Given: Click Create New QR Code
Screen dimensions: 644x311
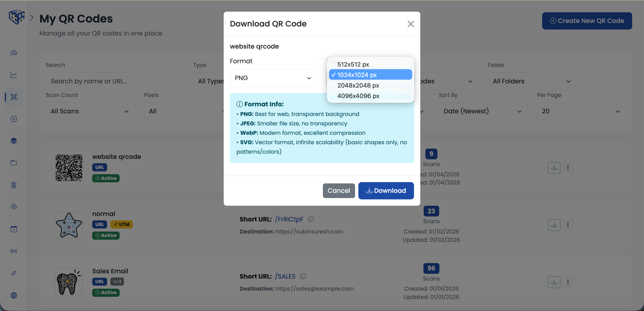Looking at the screenshot, I should tap(587, 21).
